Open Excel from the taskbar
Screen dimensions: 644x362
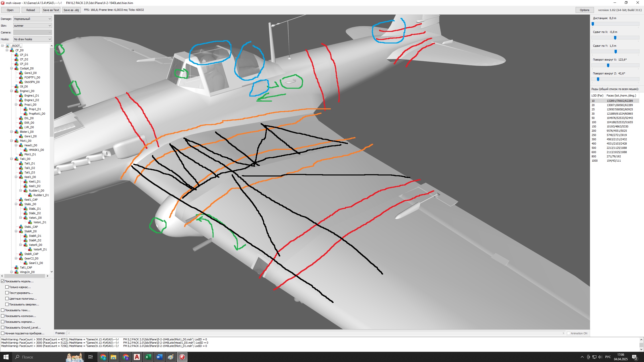[x=148, y=357]
